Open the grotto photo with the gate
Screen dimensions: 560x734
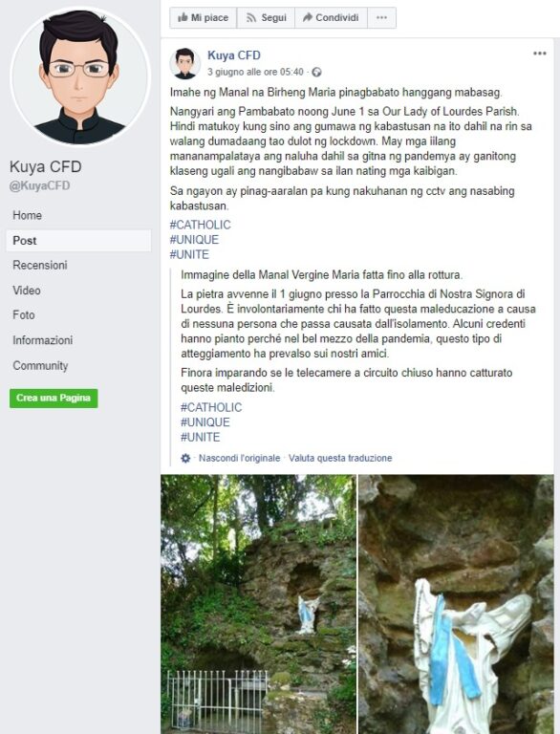[258, 604]
